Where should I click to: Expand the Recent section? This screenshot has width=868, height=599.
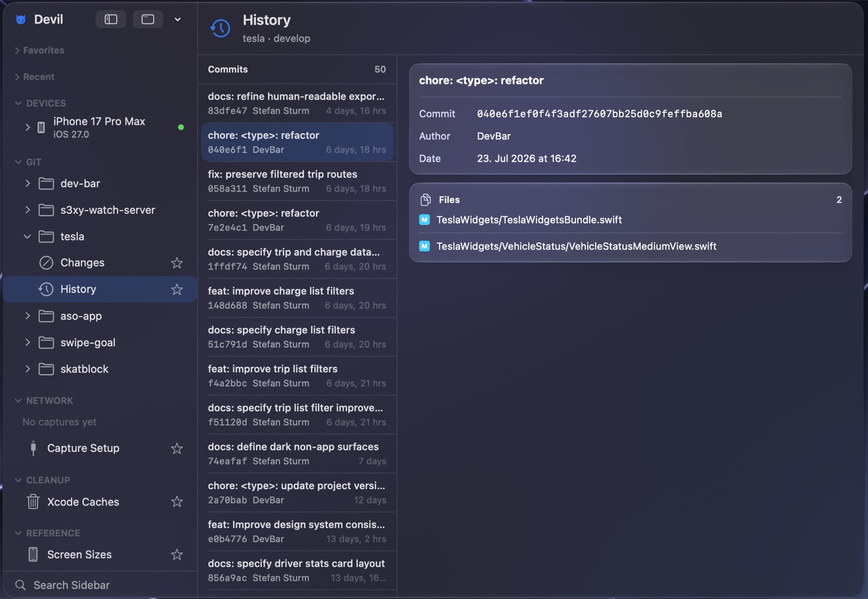pos(17,77)
